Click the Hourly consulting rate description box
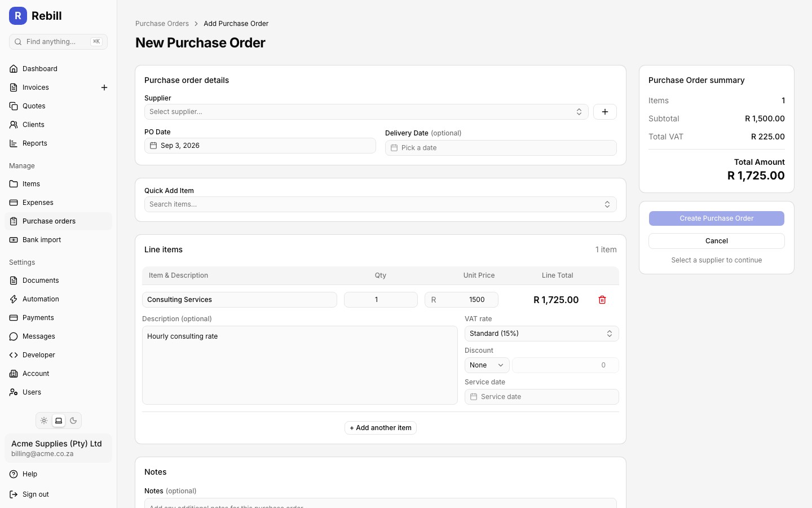 pos(300,365)
